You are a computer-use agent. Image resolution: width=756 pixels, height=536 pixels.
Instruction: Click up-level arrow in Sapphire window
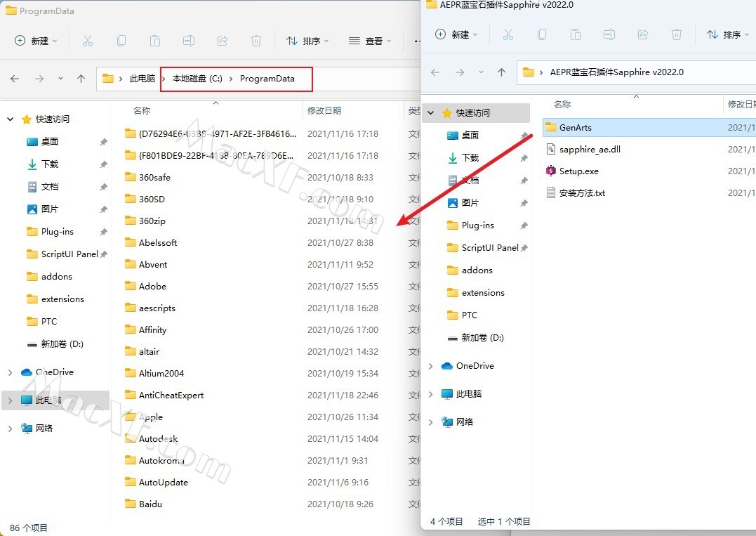tap(501, 72)
